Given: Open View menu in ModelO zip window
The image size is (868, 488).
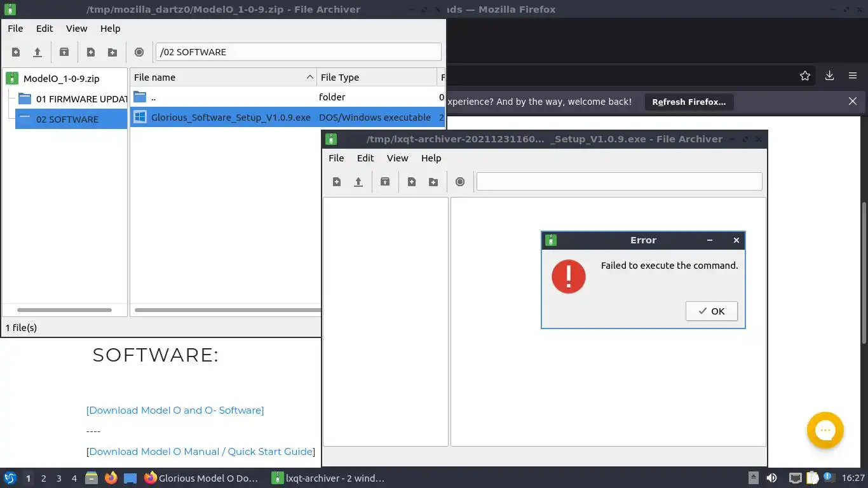Looking at the screenshot, I should [76, 29].
